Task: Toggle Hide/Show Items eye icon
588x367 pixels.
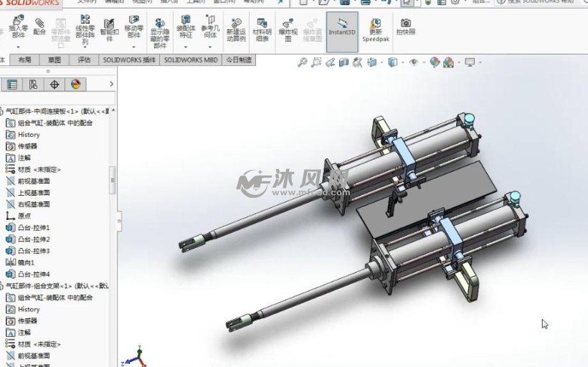Action: (414, 62)
